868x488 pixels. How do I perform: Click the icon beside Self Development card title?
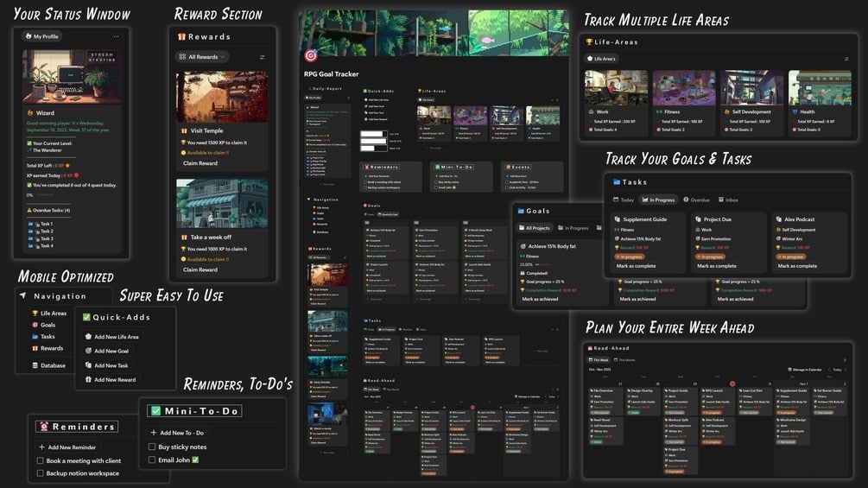tap(727, 111)
